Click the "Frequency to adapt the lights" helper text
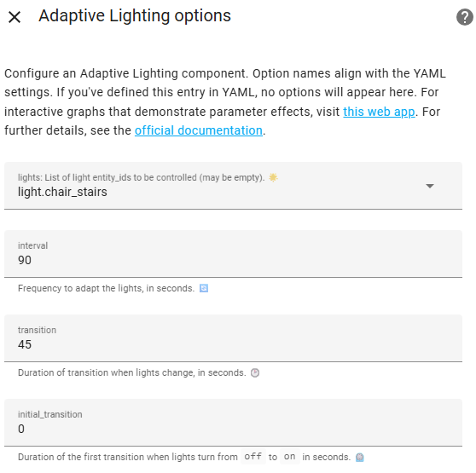Image resolution: width=476 pixels, height=473 pixels. coord(106,288)
